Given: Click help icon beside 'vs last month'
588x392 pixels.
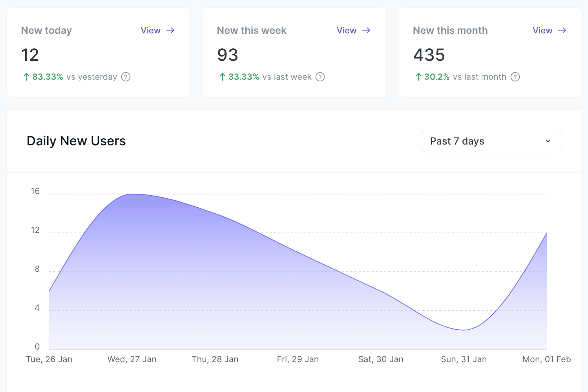Looking at the screenshot, I should (515, 77).
